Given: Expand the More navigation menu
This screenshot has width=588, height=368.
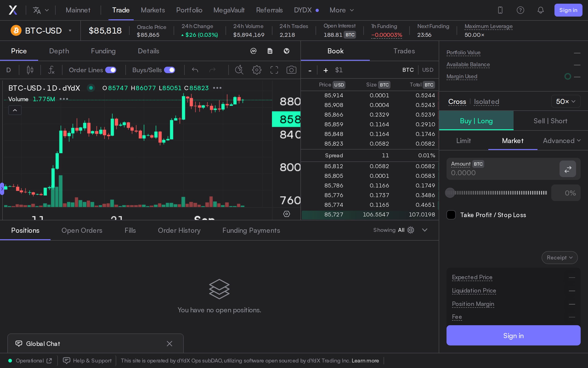Looking at the screenshot, I should [x=342, y=10].
